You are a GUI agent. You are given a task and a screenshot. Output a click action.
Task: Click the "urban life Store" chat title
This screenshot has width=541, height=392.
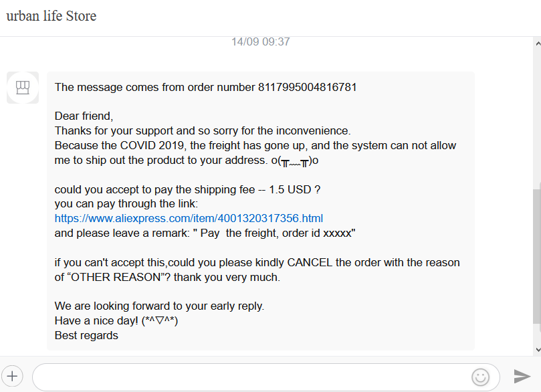pyautogui.click(x=51, y=16)
